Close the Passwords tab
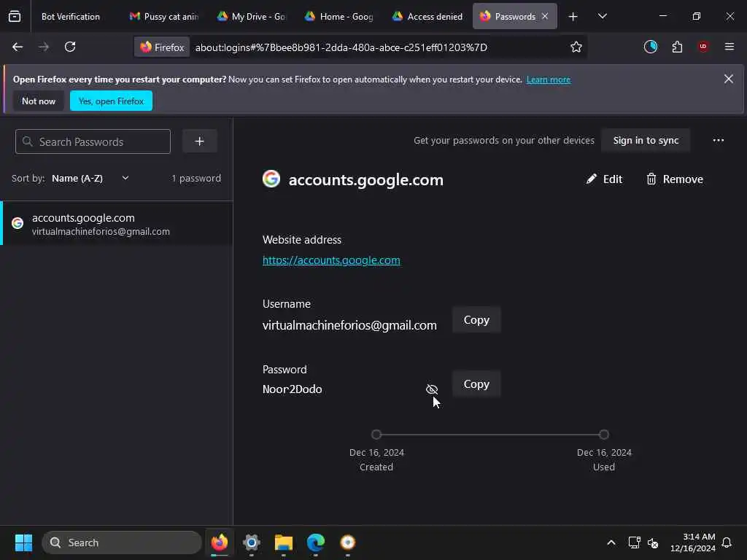 click(545, 16)
